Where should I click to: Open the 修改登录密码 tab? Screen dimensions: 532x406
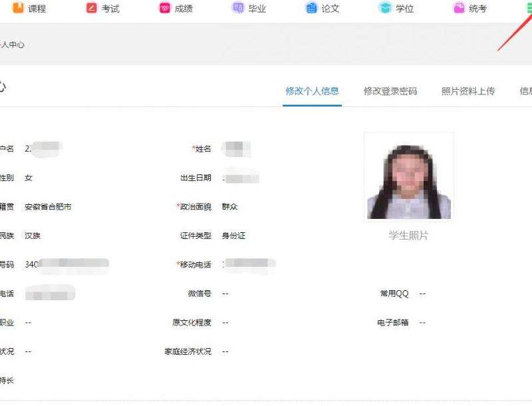coord(390,91)
